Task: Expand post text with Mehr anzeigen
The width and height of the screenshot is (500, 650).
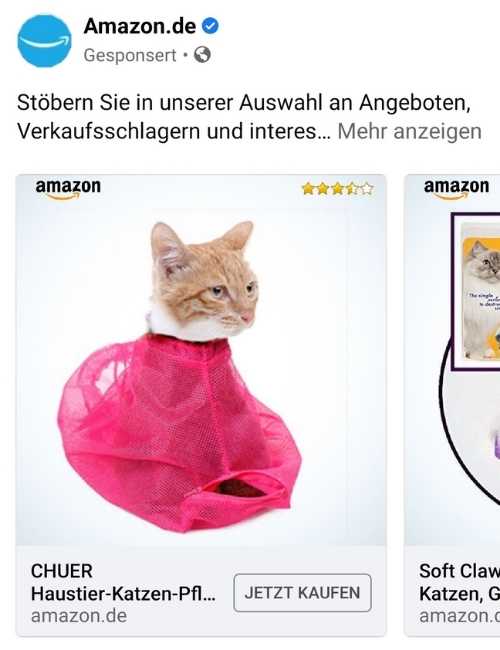Action: point(410,132)
